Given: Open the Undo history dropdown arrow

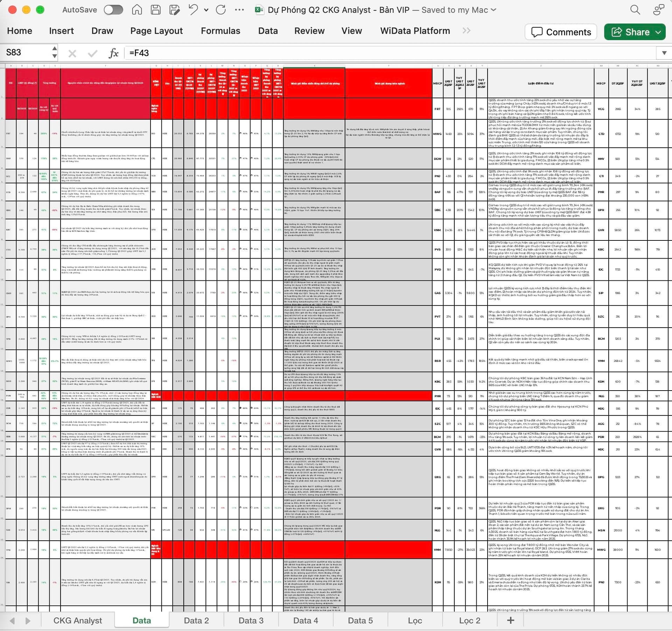Looking at the screenshot, I should (x=206, y=10).
